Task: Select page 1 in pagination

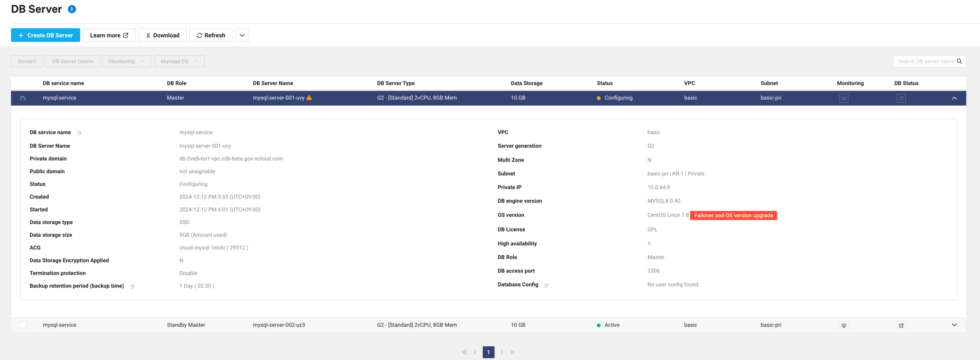Action: (488, 352)
